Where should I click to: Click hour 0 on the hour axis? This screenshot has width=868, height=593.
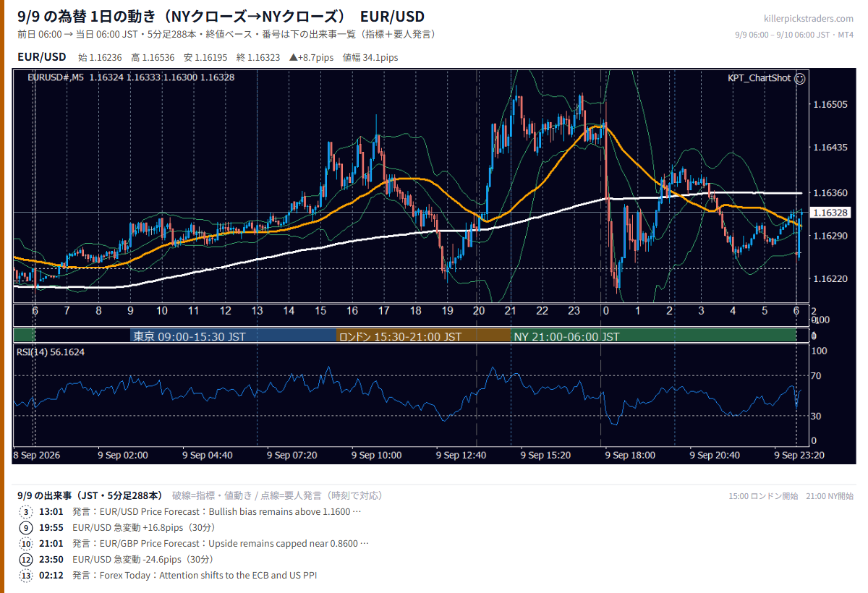pos(605,311)
